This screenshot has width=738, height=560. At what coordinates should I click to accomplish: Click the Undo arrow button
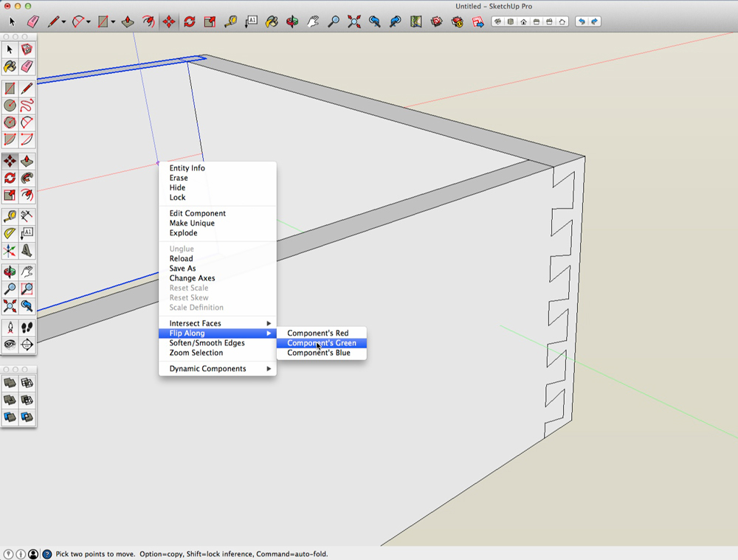tap(582, 22)
